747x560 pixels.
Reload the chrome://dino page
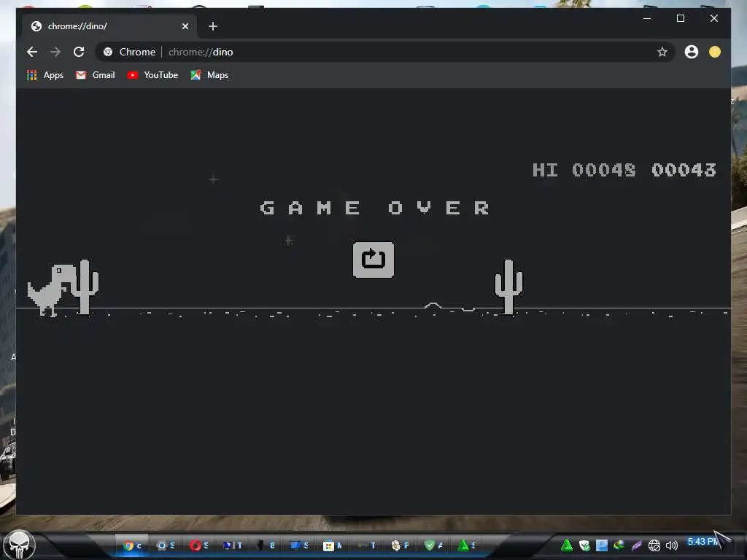(x=79, y=52)
